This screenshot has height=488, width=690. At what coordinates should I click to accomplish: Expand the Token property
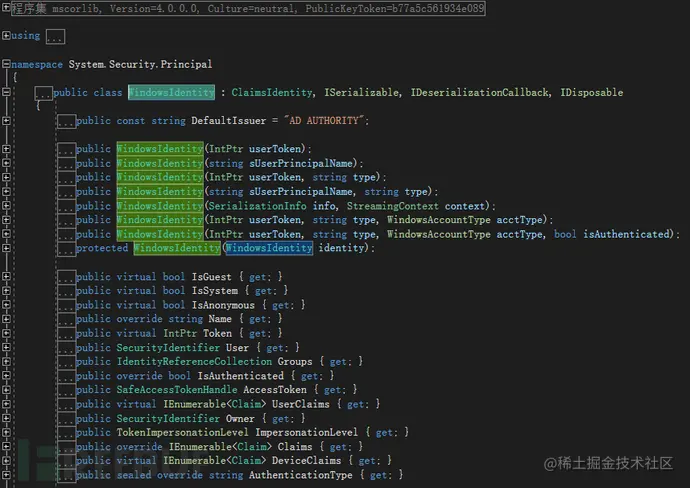click(x=6, y=333)
